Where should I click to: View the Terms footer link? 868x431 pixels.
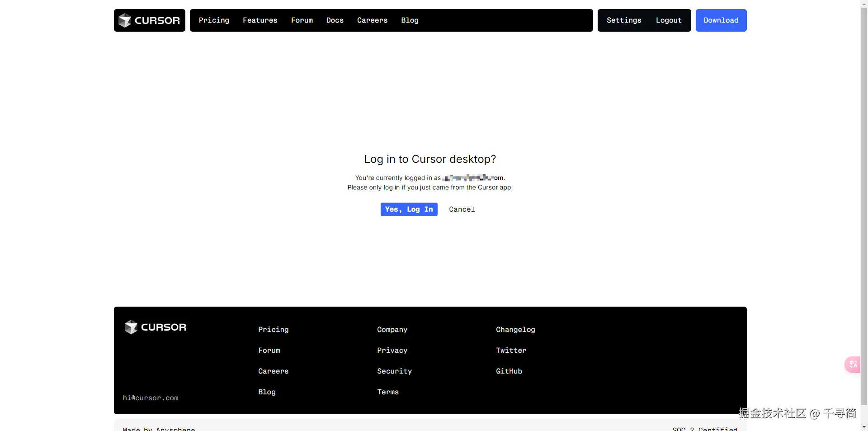(388, 392)
